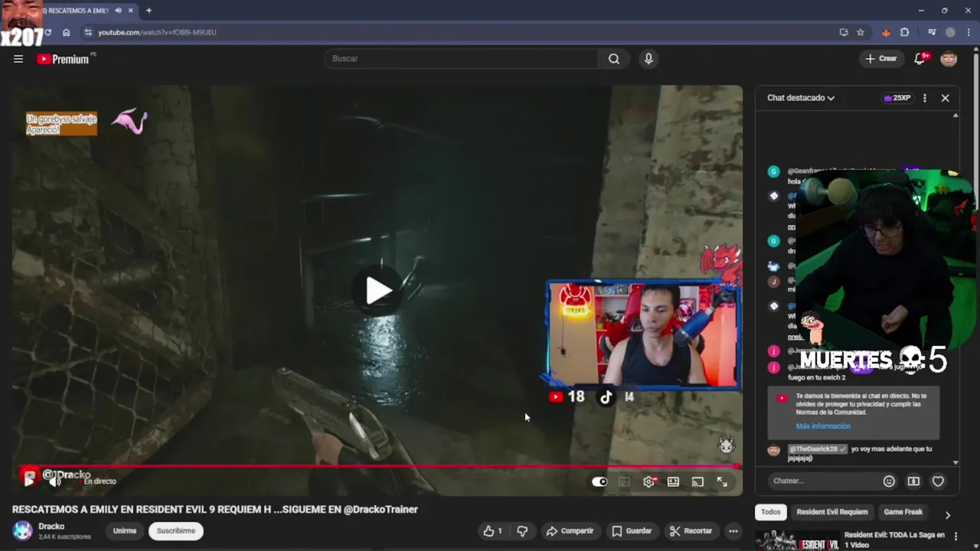Open the 25XP crown points badge

point(897,98)
